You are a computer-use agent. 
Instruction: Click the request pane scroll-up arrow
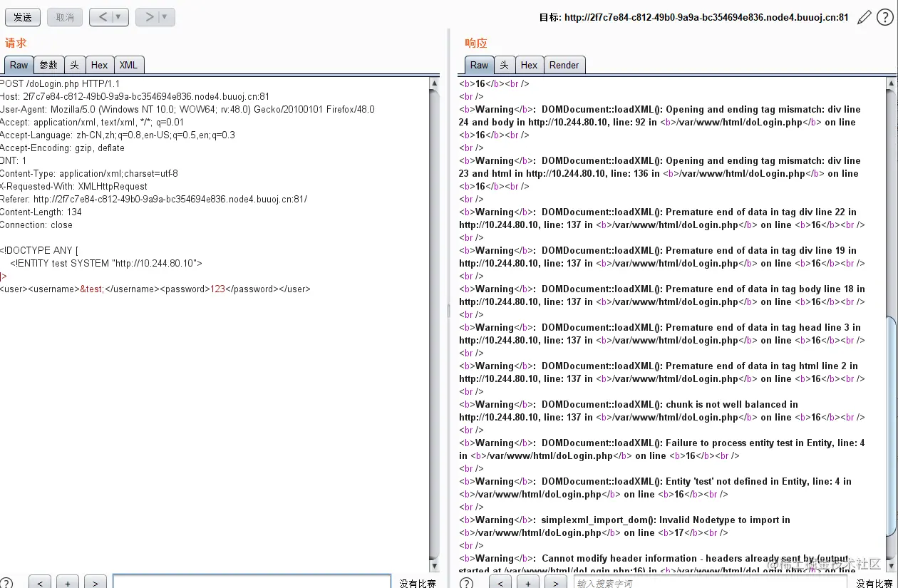click(x=435, y=83)
